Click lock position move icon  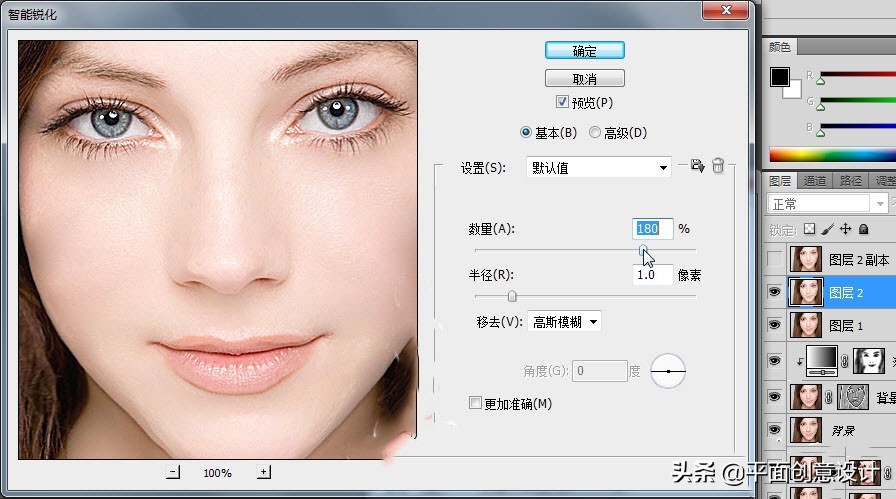click(845, 229)
